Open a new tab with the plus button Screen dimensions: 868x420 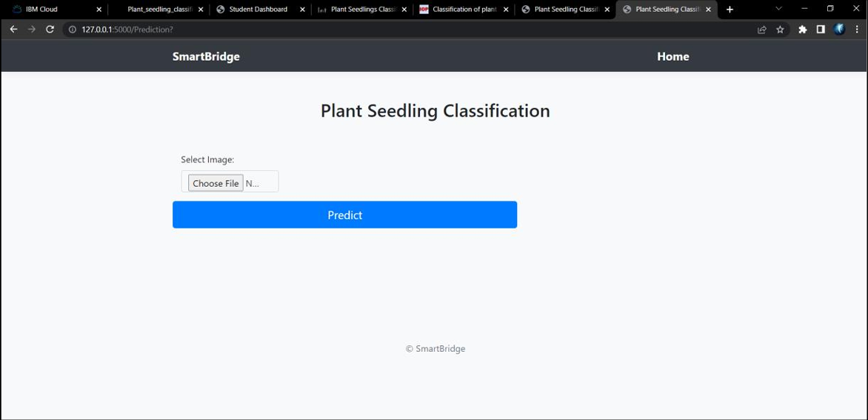(730, 10)
